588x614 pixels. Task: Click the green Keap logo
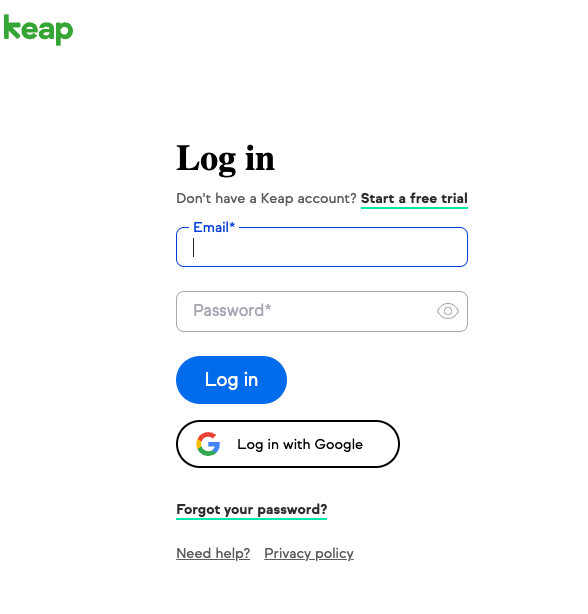(38, 30)
